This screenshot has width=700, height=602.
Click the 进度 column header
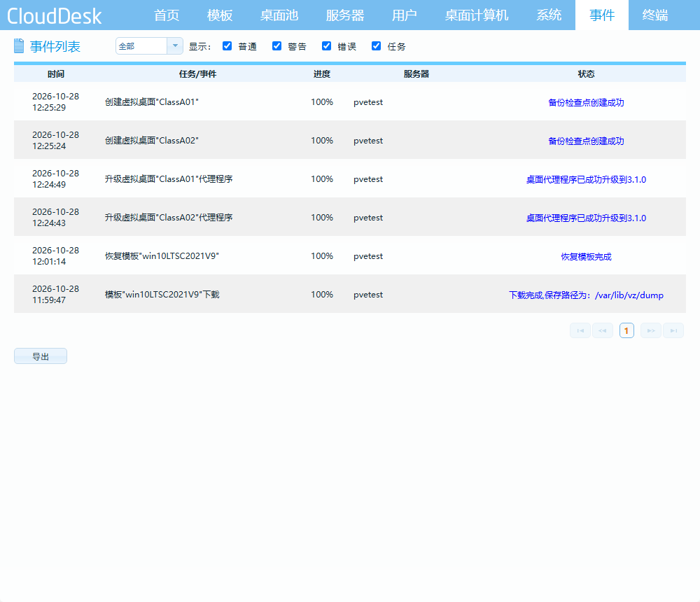point(322,73)
